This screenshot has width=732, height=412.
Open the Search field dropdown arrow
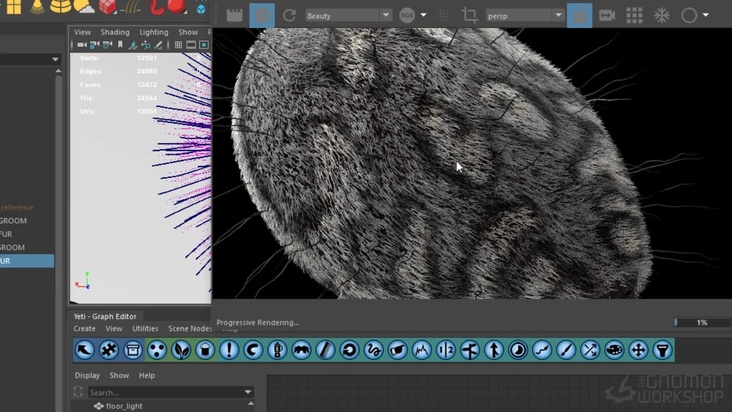click(x=248, y=392)
